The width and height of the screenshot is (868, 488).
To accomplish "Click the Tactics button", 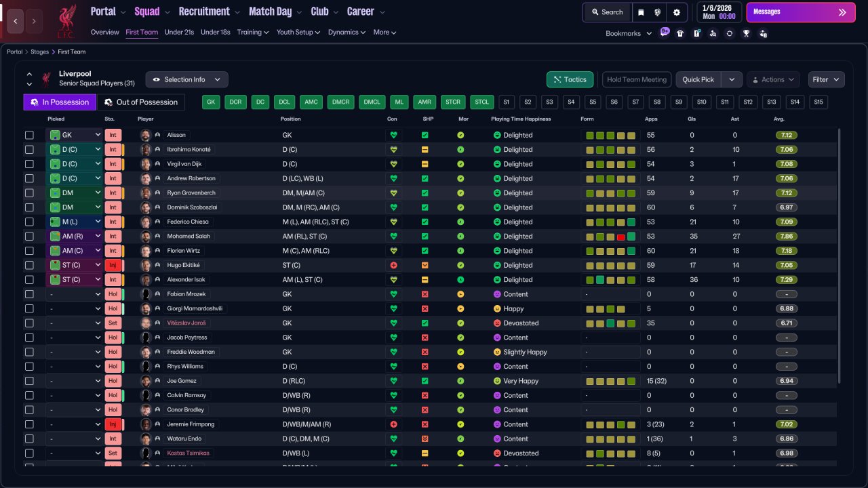I will (570, 79).
